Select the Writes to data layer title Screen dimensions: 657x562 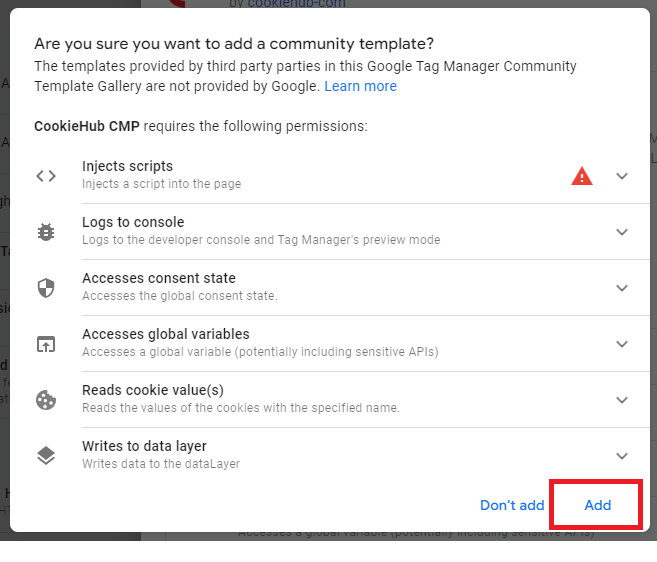tap(144, 446)
